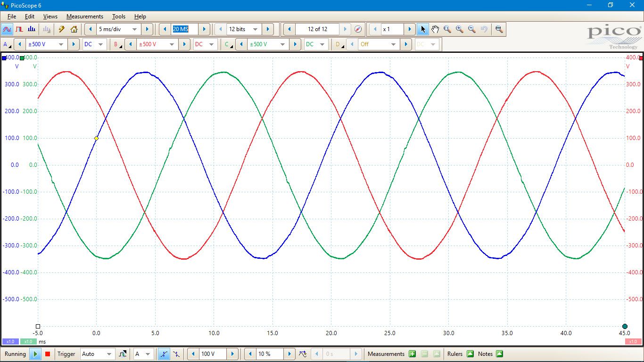The width and height of the screenshot is (644, 362).
Task: Open the Tools menu
Action: (118, 16)
